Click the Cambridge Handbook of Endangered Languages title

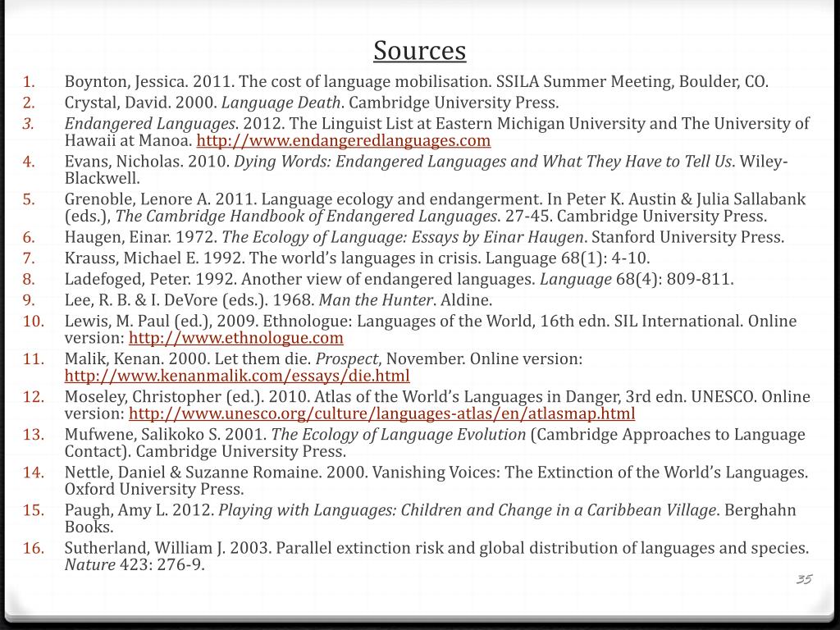(307, 216)
